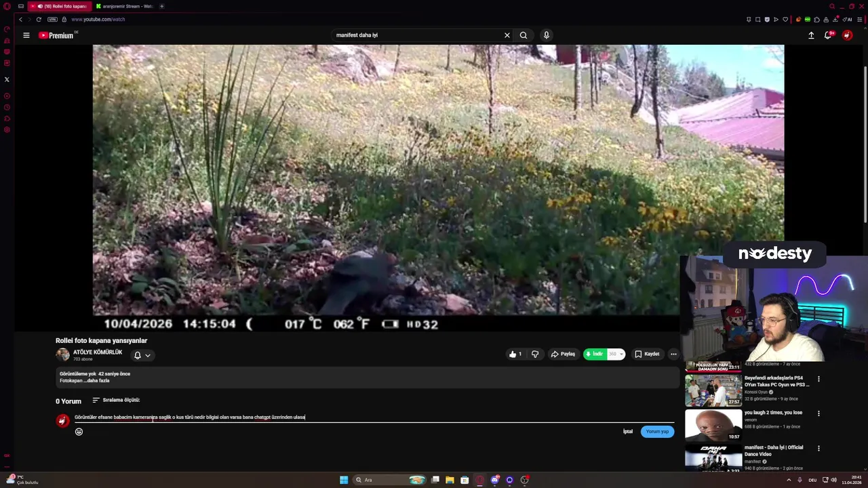Open File Explorer from the taskbar
The height and width of the screenshot is (488, 868).
pyautogui.click(x=450, y=480)
